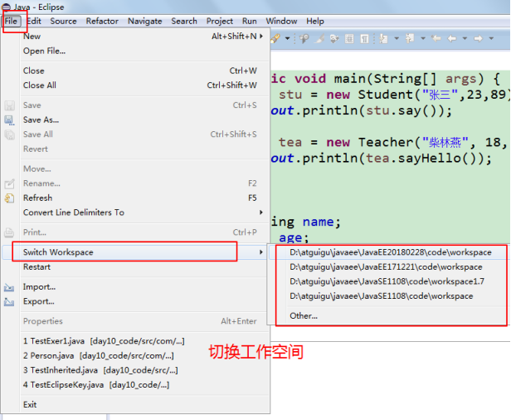This screenshot has height=420, width=511.
Task: Click the Search flashlight toolbar icon
Action: pyautogui.click(x=275, y=38)
